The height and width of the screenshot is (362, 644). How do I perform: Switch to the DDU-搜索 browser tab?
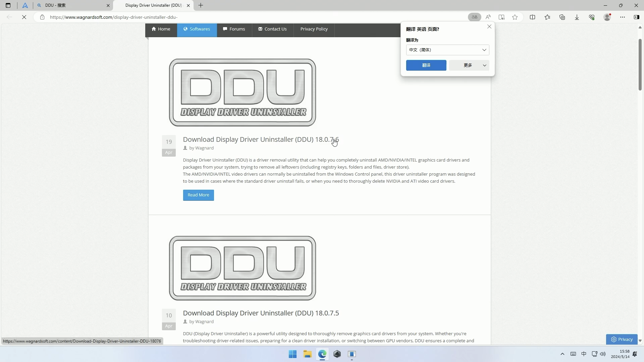[67, 5]
